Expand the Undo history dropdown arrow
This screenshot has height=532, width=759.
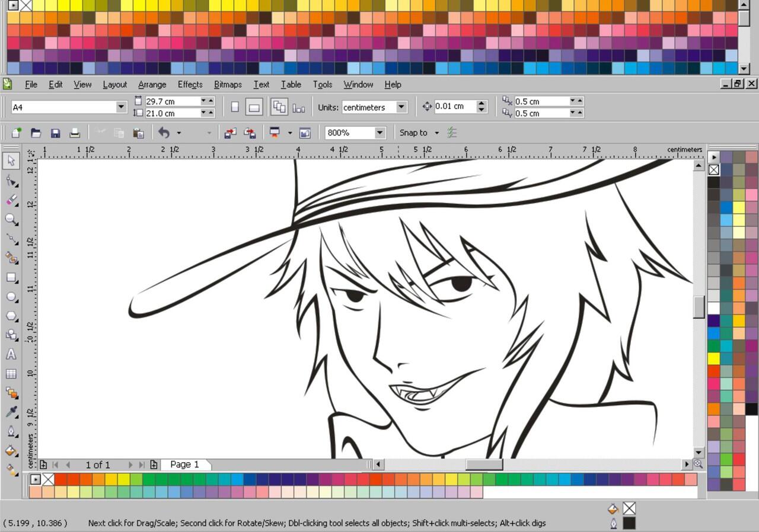point(179,133)
